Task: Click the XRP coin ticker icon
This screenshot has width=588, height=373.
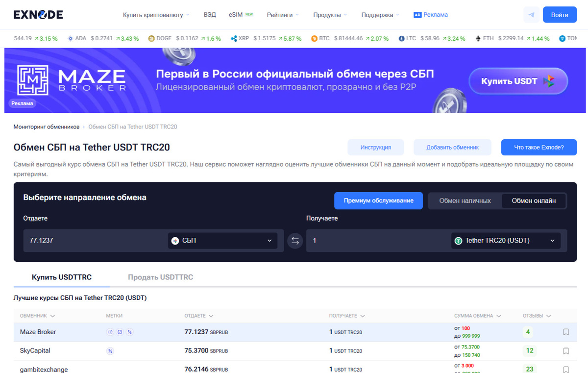Action: coord(234,38)
